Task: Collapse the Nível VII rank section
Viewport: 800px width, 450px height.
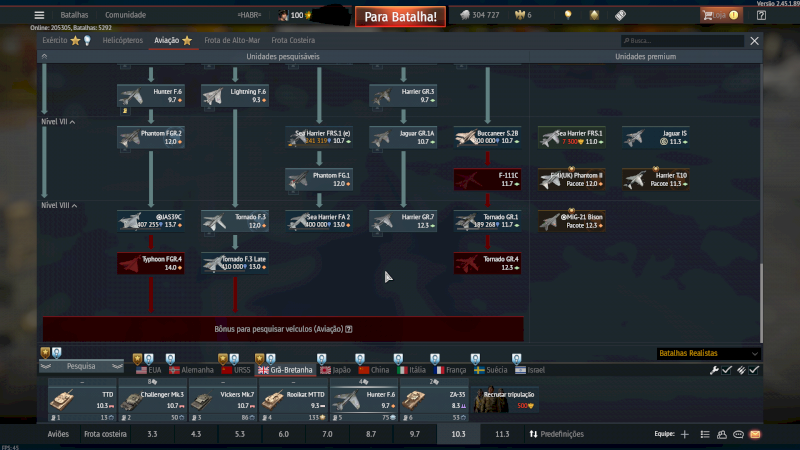Action: point(58,122)
